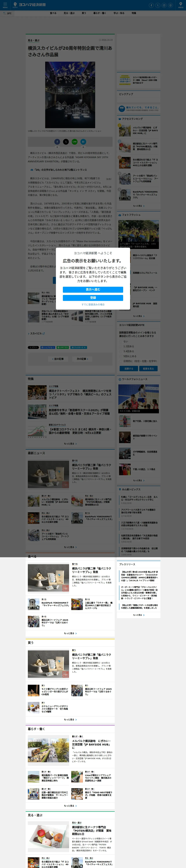Click the 結果を見る results button

148,369
